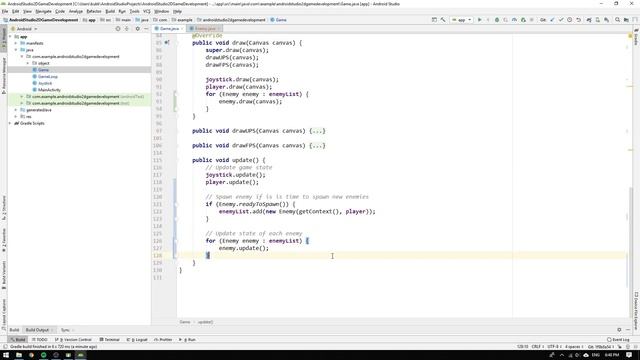The height and width of the screenshot is (360, 640).
Task: Open the SDK Manager icon
Action: point(607,20)
